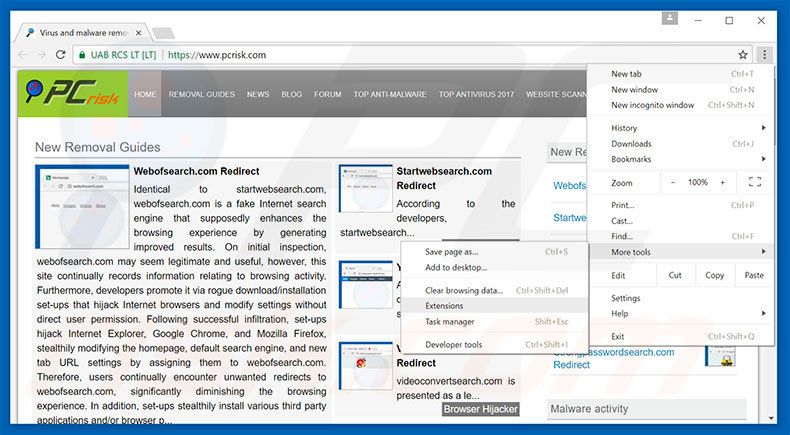This screenshot has height=435, width=790.
Task: Click the 100% zoom value
Action: coord(698,182)
